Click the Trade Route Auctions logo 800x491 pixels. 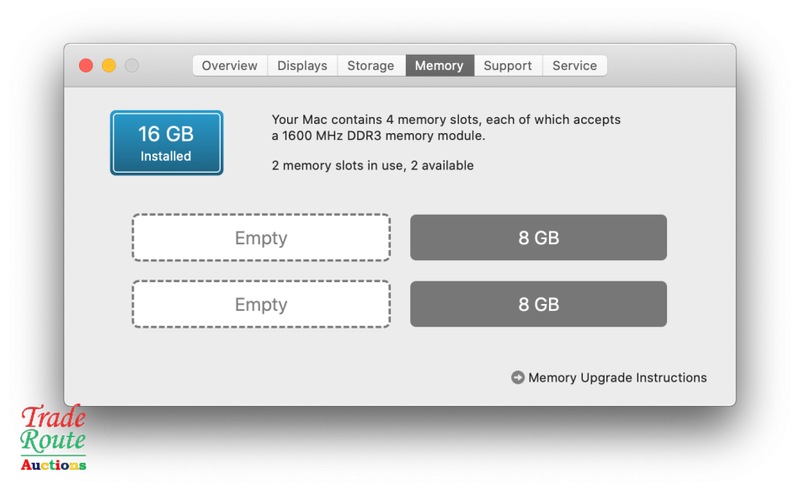tap(53, 437)
